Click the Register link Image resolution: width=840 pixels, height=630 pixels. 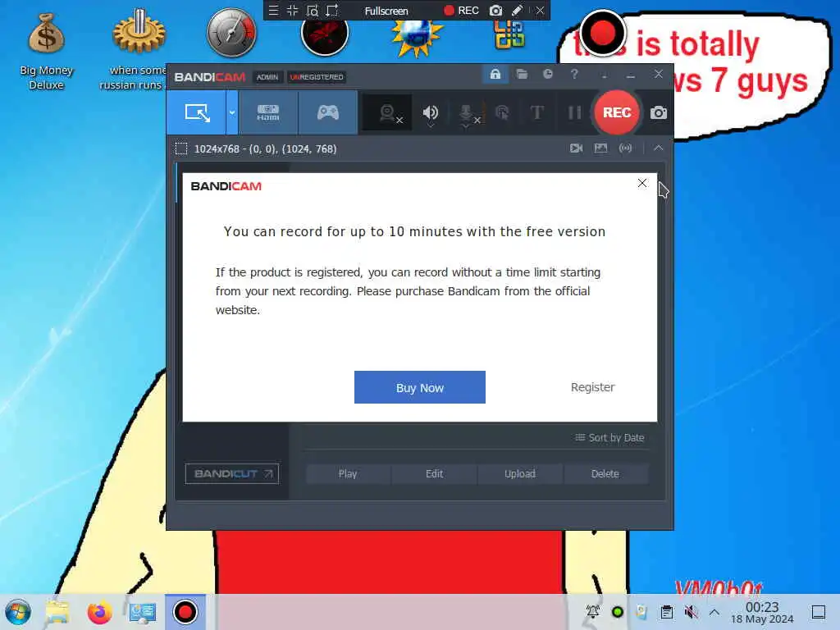pyautogui.click(x=592, y=387)
